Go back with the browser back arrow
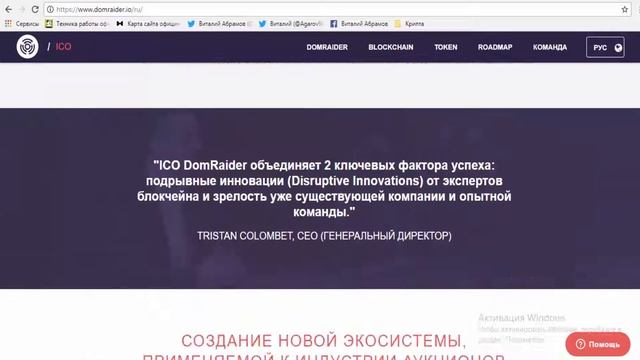The width and height of the screenshot is (640, 360). pos(8,9)
